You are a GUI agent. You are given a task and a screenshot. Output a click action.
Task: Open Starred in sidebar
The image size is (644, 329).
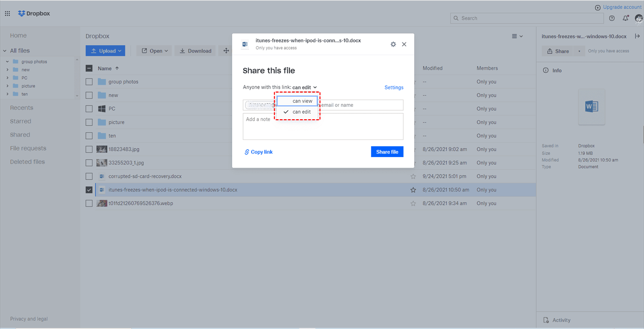tap(21, 121)
